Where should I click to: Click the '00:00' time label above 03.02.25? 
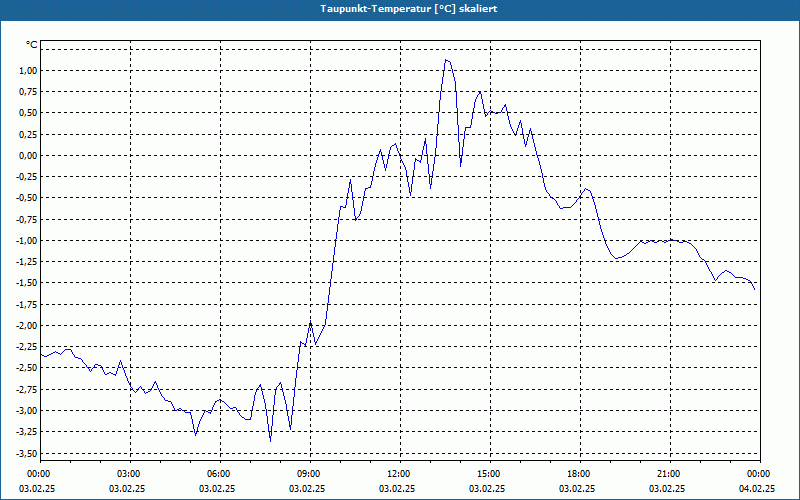(x=40, y=474)
